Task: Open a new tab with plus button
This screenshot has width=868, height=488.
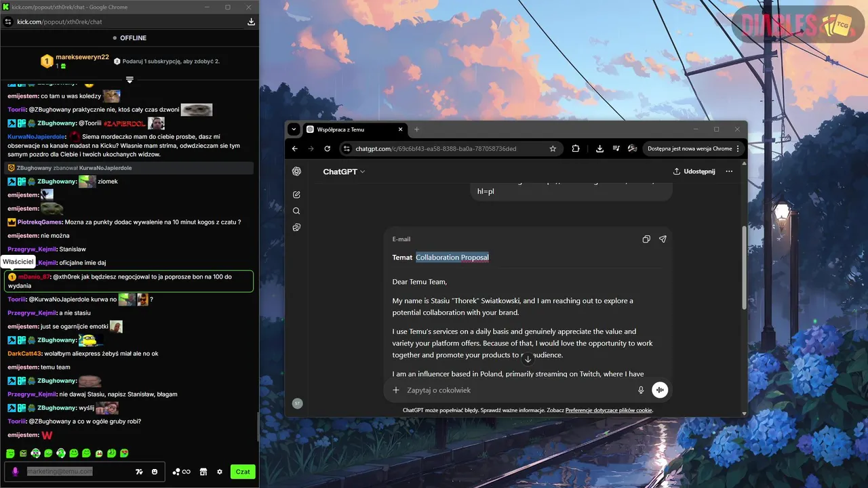Action: 416,129
